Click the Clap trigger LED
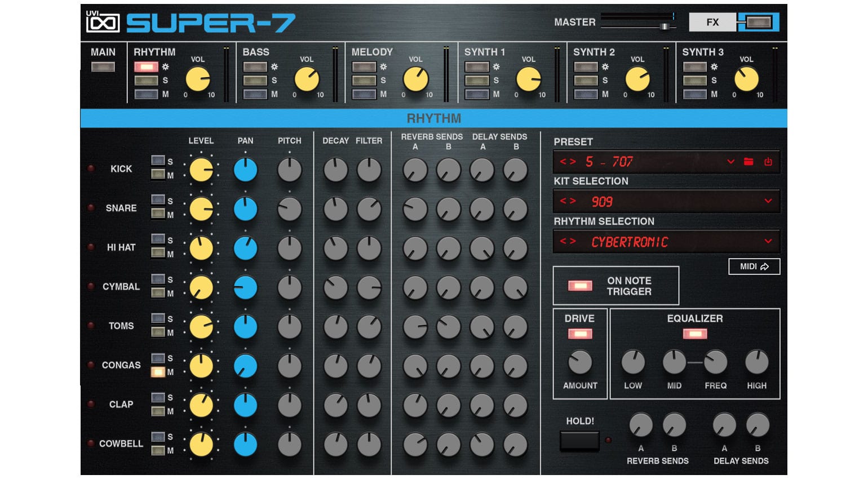The width and height of the screenshot is (868, 479). pyautogui.click(x=90, y=404)
